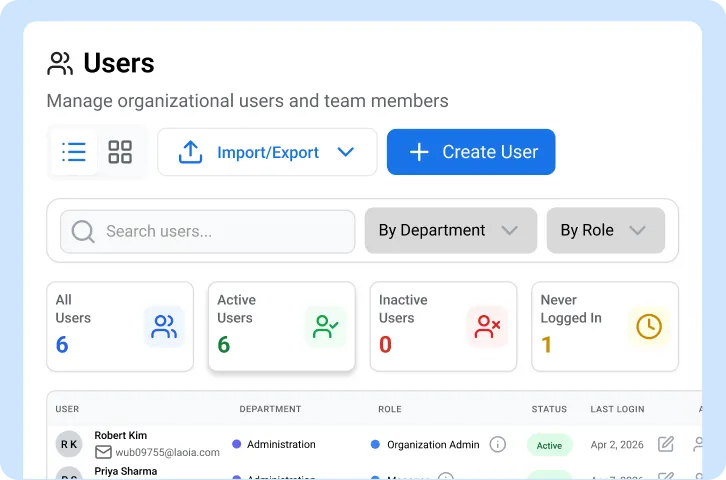
Task: Click the Users heading people icon
Action: point(60,64)
